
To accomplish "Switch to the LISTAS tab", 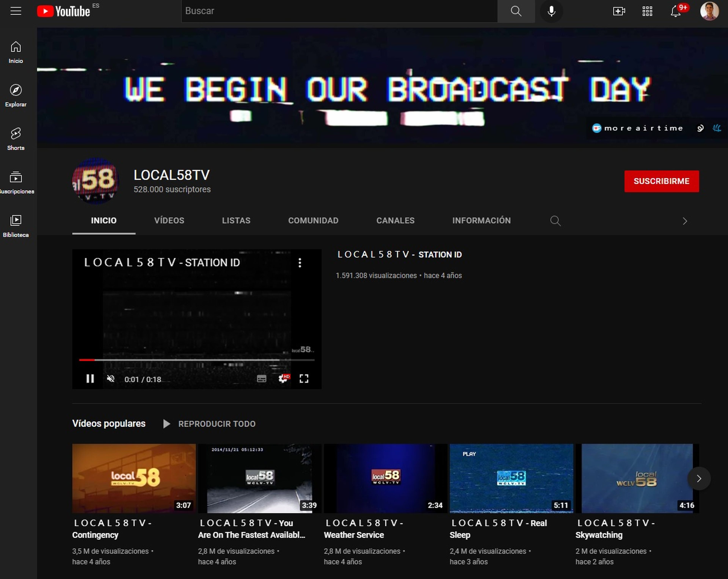I will click(x=236, y=221).
